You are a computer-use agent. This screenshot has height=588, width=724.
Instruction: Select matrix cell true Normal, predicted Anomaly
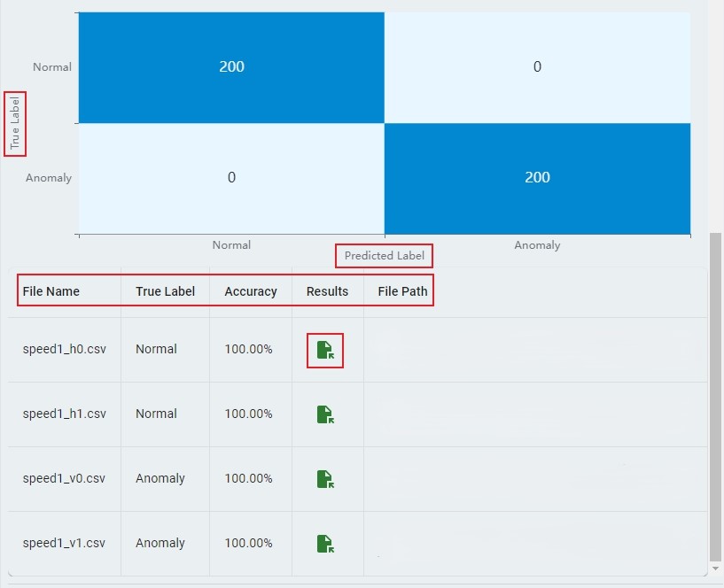click(537, 67)
